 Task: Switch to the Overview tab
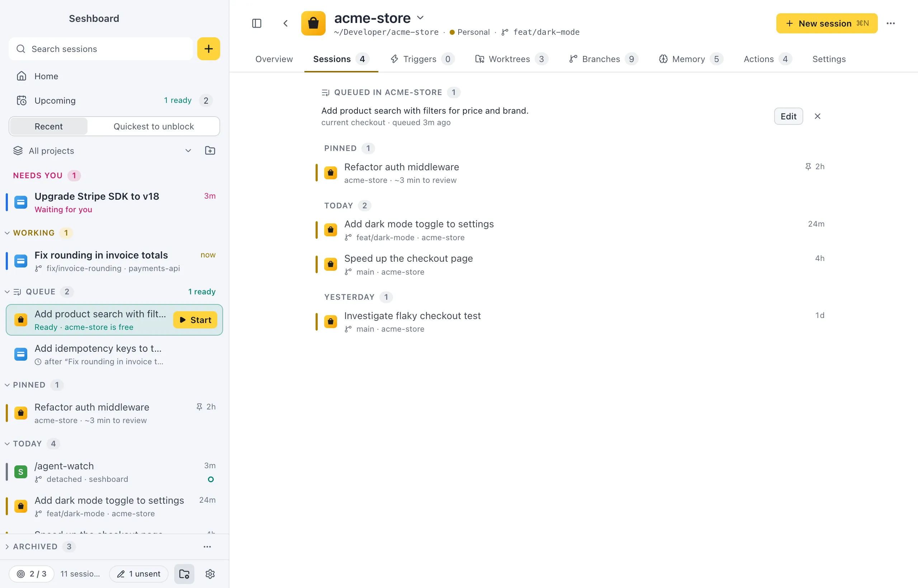[274, 59]
